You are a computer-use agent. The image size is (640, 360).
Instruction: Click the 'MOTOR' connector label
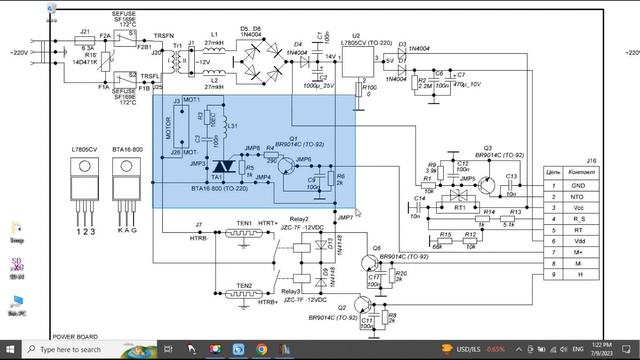[169, 129]
